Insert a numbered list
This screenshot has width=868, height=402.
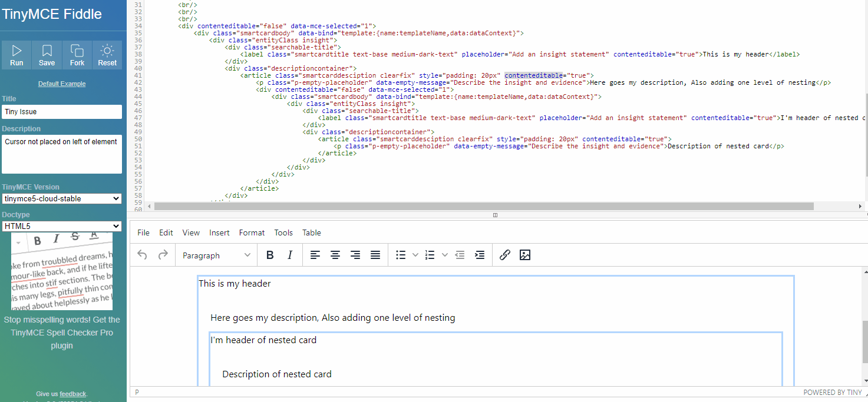pos(430,255)
